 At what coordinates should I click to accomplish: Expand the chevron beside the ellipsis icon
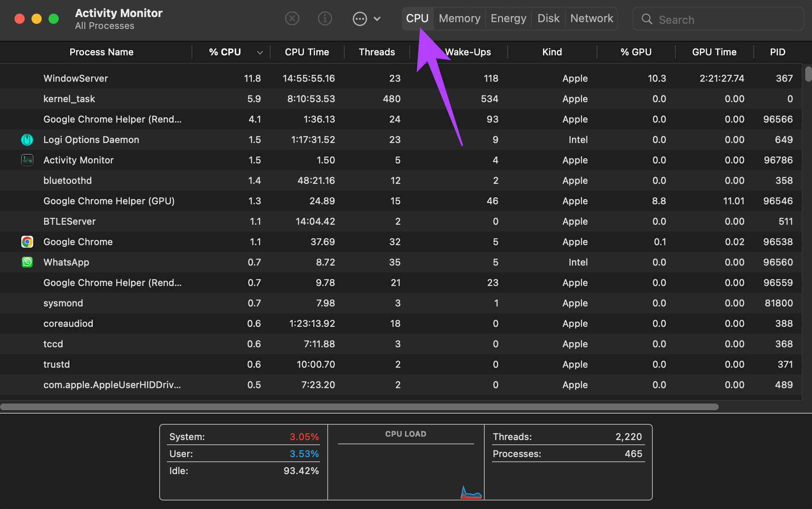point(377,19)
